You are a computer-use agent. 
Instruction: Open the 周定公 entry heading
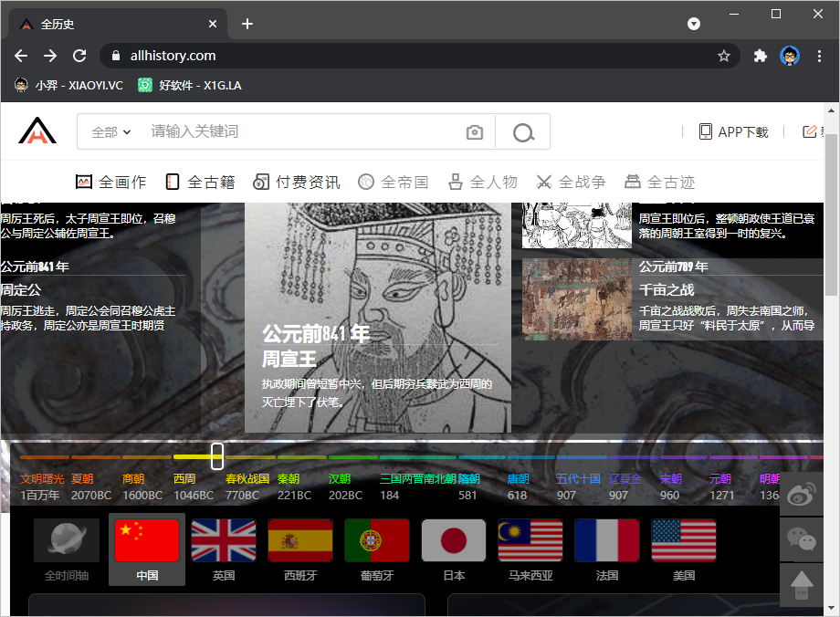coord(20,290)
